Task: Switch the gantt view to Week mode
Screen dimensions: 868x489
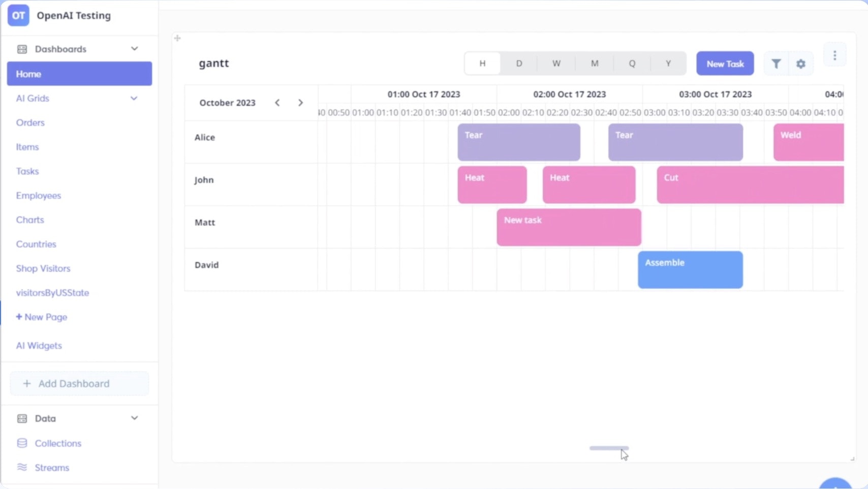Action: 556,63
